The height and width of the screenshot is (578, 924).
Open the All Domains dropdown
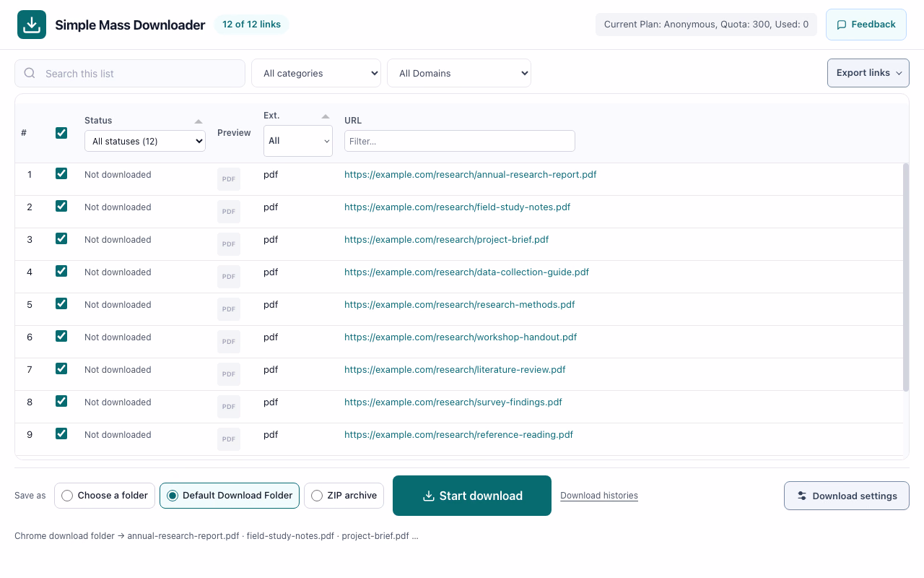459,73
